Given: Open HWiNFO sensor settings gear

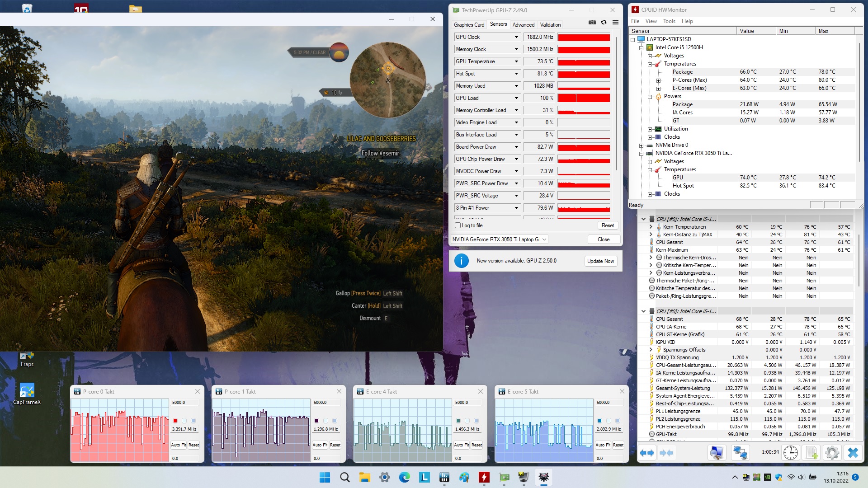Looking at the screenshot, I should (x=832, y=453).
